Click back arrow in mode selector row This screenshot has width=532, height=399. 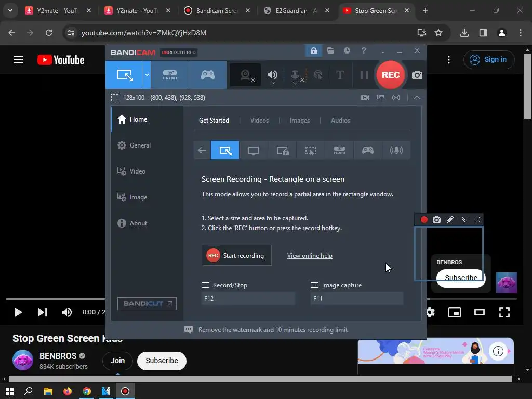point(202,150)
